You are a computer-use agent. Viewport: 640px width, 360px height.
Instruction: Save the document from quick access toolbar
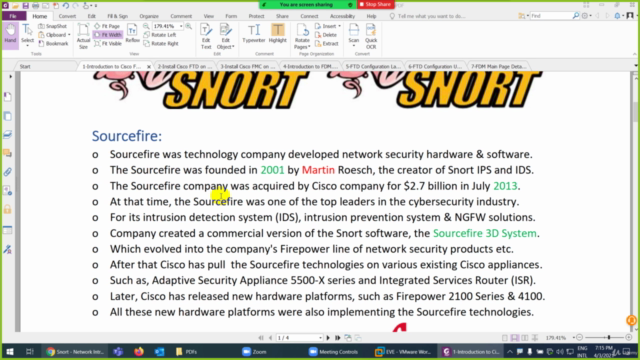point(25,6)
